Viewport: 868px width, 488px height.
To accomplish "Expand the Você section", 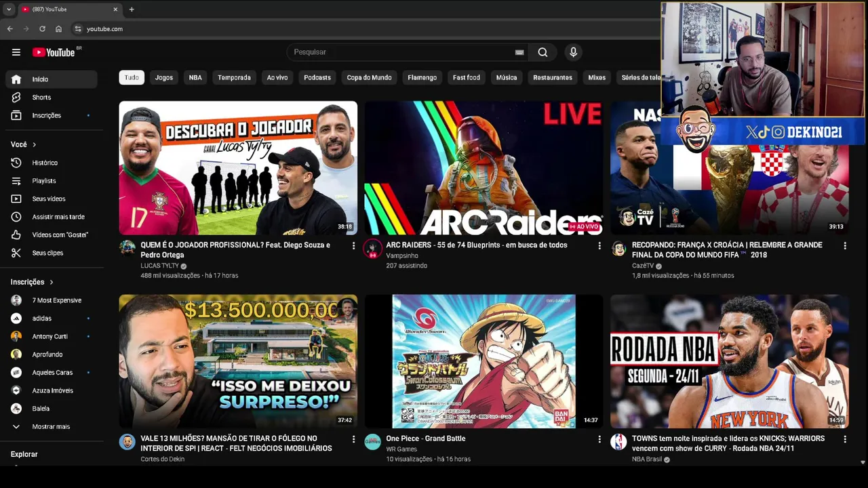I will [x=24, y=144].
